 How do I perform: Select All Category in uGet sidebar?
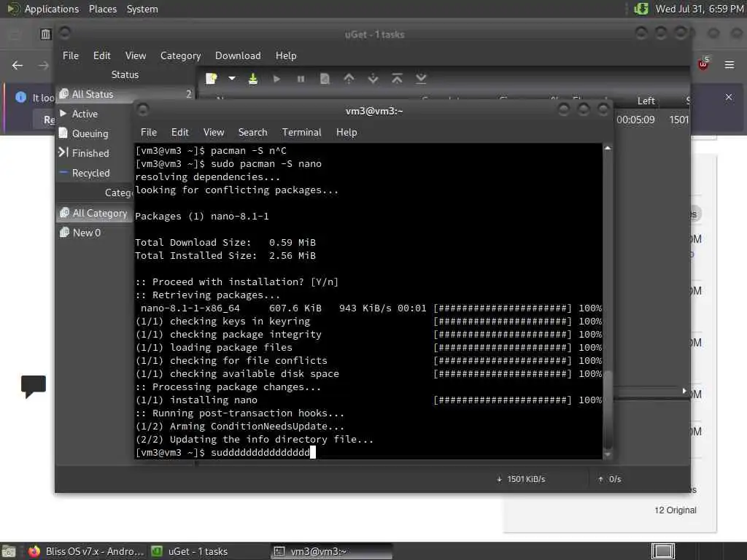95,213
